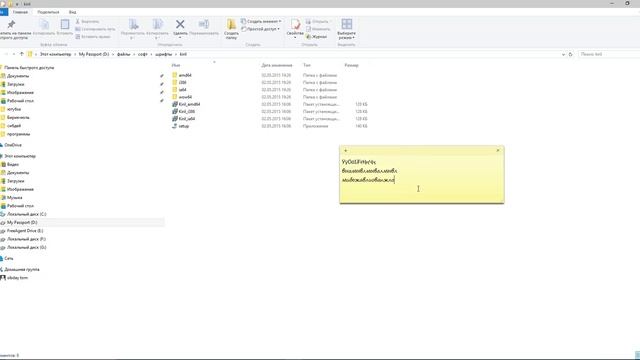Click Вставить ярлык in the ribbon

pos(93,36)
